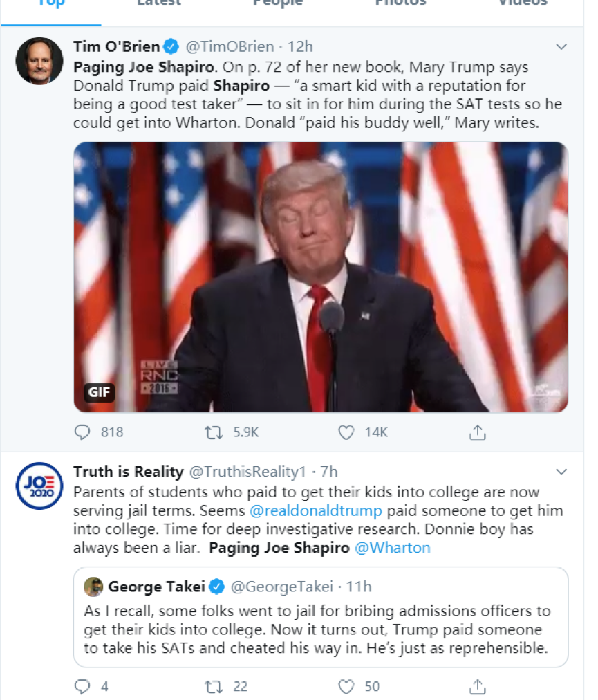Retweet Tim O'Brien's SAT tweet
This screenshot has width=598, height=700.
coord(214,432)
